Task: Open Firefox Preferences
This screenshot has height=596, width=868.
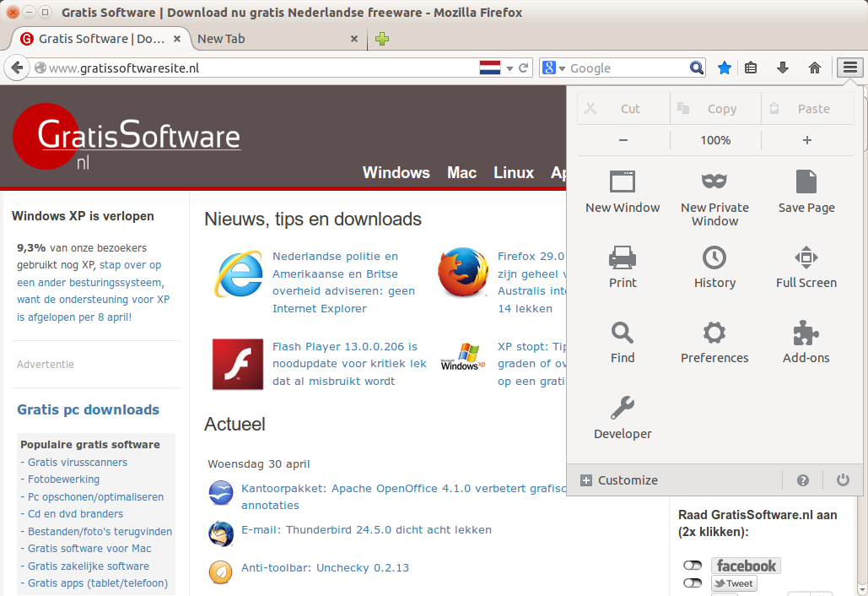Action: coord(714,342)
